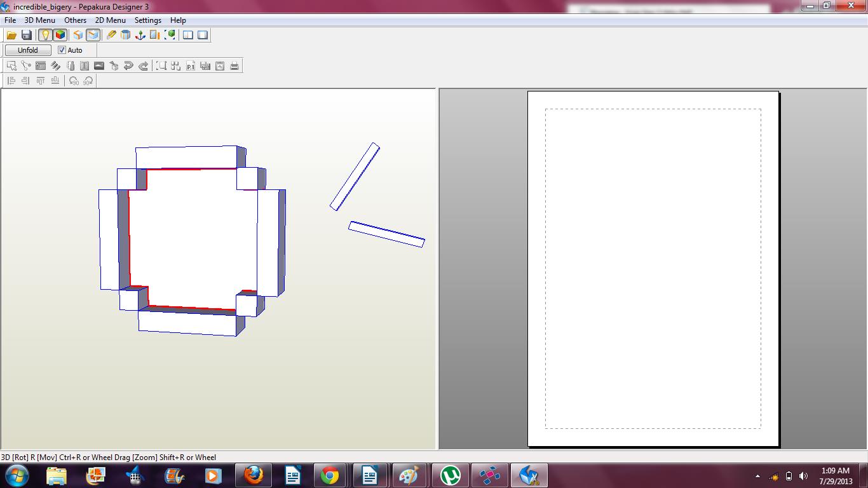Click the printer icon
868x488 pixels.
234,65
